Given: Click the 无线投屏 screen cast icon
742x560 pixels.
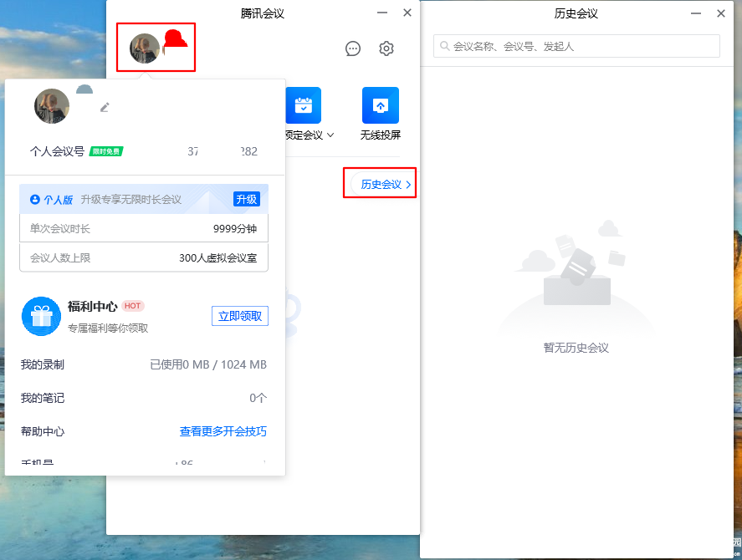Looking at the screenshot, I should coord(381,105).
